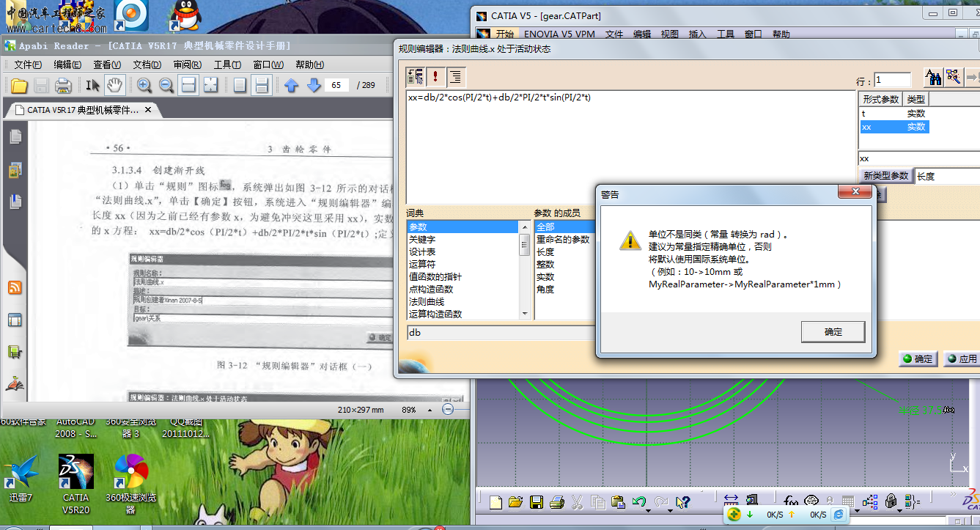Click the f(x) formula icon in CATIA toolbar
Screen dimensions: 980x530
(791, 502)
